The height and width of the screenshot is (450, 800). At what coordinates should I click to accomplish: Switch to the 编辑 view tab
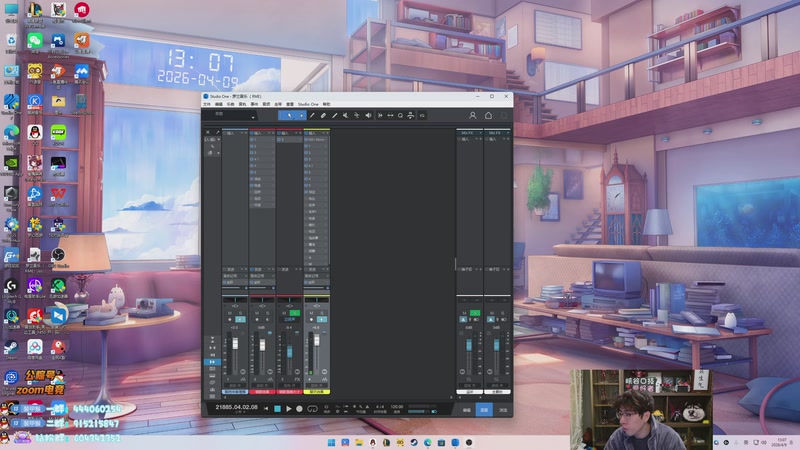pos(466,410)
